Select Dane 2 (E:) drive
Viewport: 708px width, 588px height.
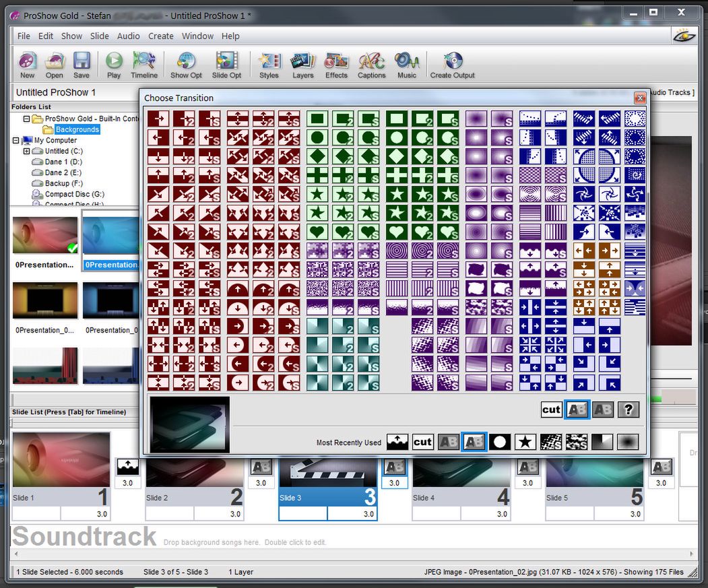click(x=63, y=172)
